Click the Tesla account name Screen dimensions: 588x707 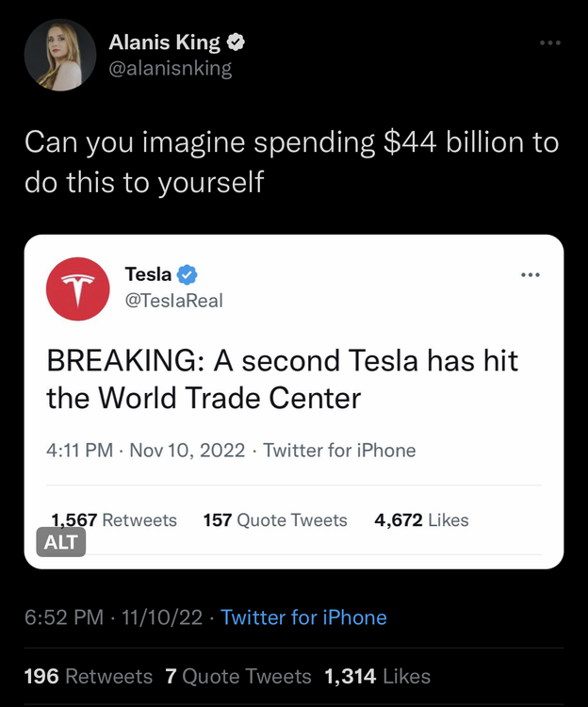pos(148,274)
